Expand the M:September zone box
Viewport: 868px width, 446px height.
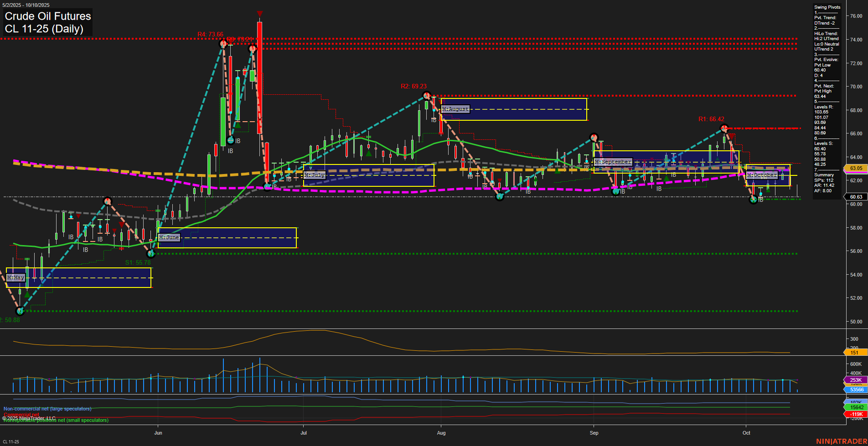pos(612,161)
